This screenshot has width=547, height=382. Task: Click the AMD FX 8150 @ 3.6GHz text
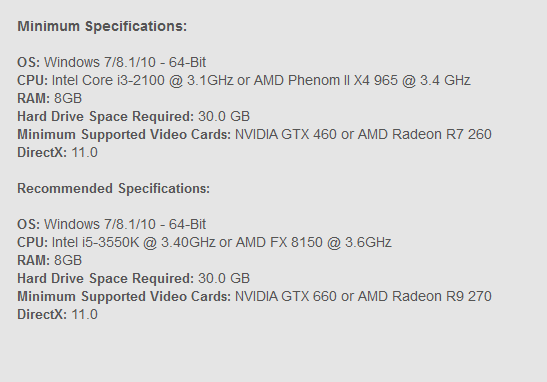[x=314, y=242]
